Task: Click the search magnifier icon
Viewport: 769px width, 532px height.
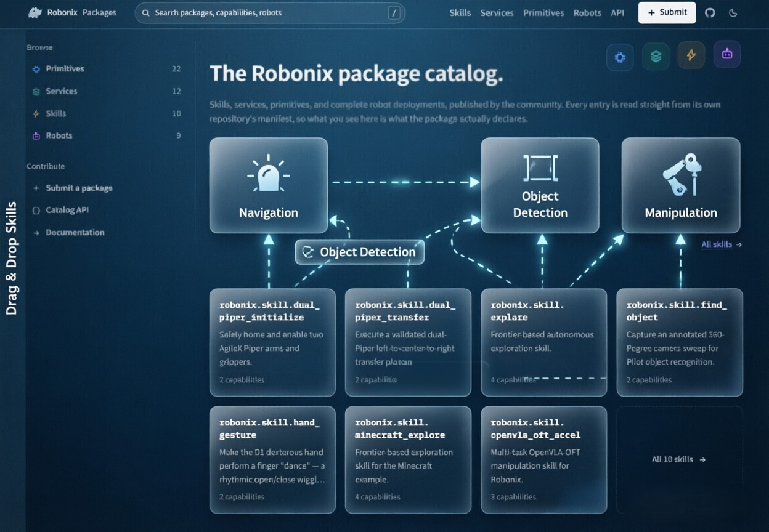Action: pos(146,13)
